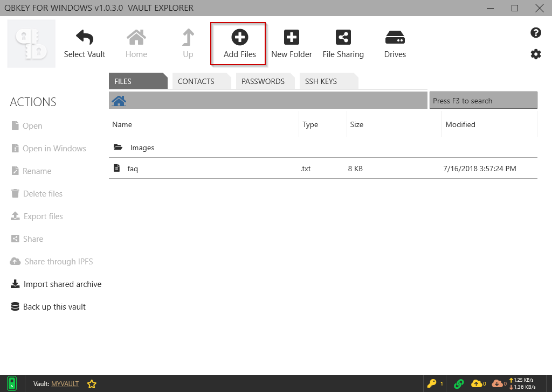Go to Home via the house toolbar icon
Image resolution: width=552 pixels, height=392 pixels.
[x=136, y=37]
